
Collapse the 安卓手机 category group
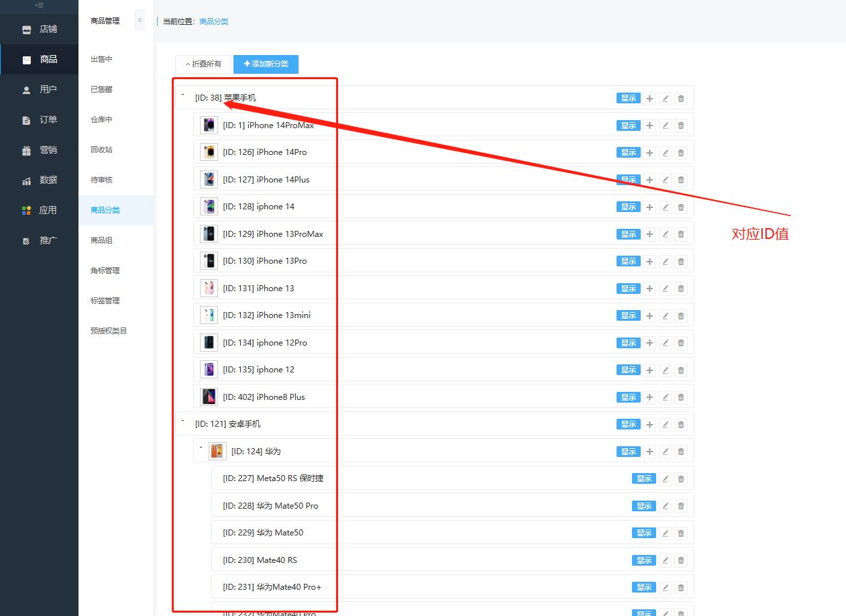point(182,421)
